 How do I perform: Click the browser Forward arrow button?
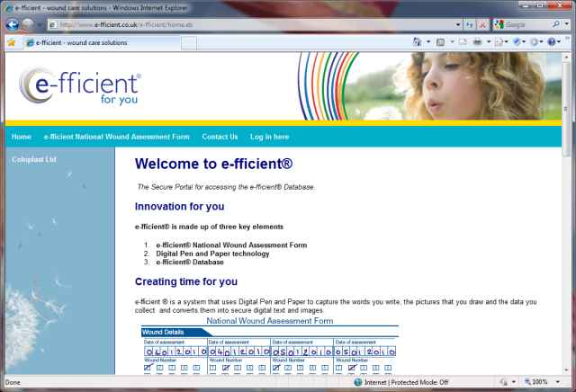[27, 24]
